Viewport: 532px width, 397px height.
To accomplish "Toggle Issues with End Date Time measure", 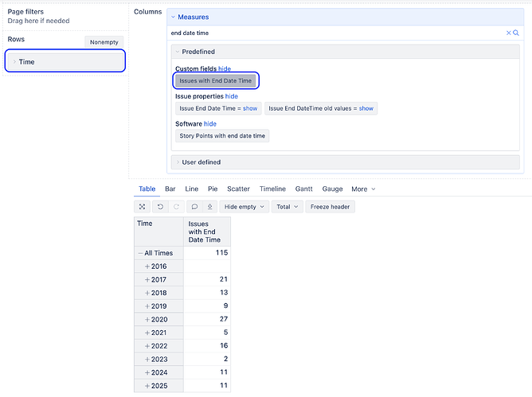I will 215,80.
